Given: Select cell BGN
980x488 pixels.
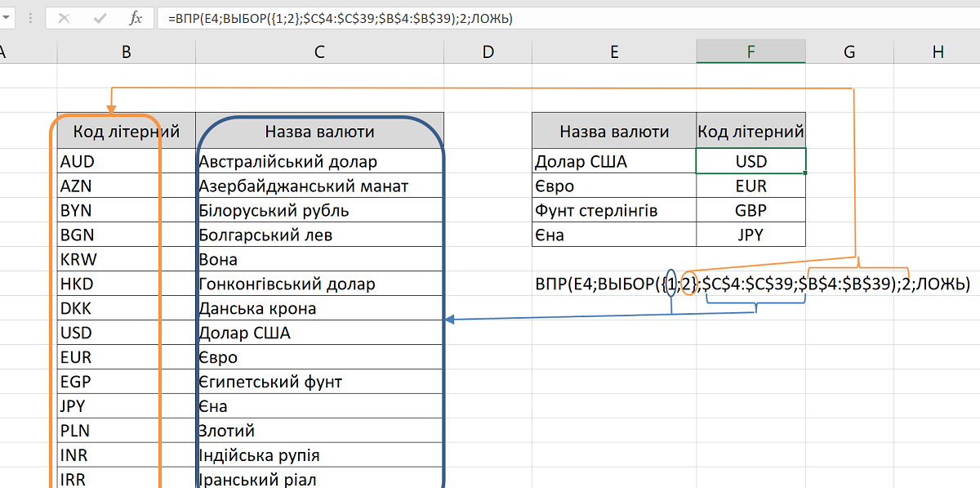Looking at the screenshot, I should pyautogui.click(x=127, y=235).
